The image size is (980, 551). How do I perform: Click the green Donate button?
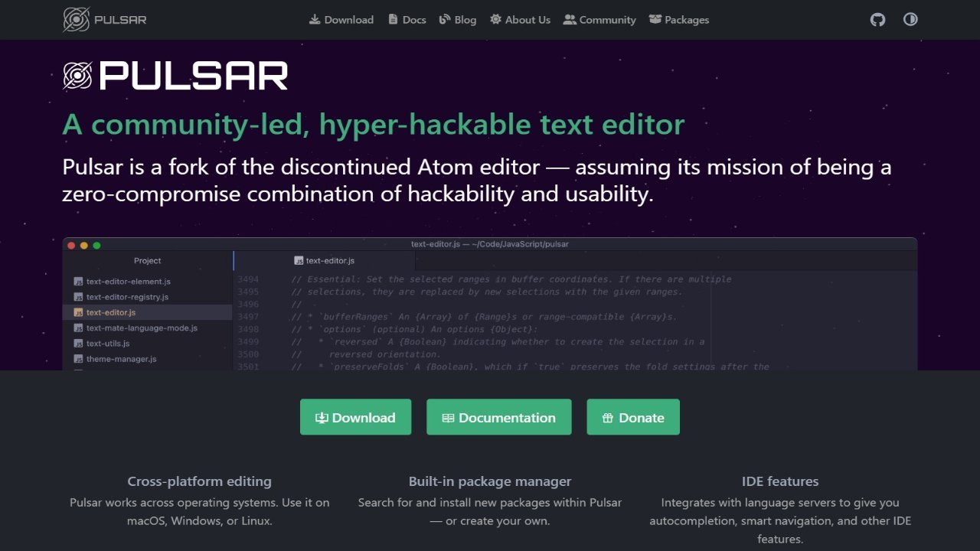633,417
